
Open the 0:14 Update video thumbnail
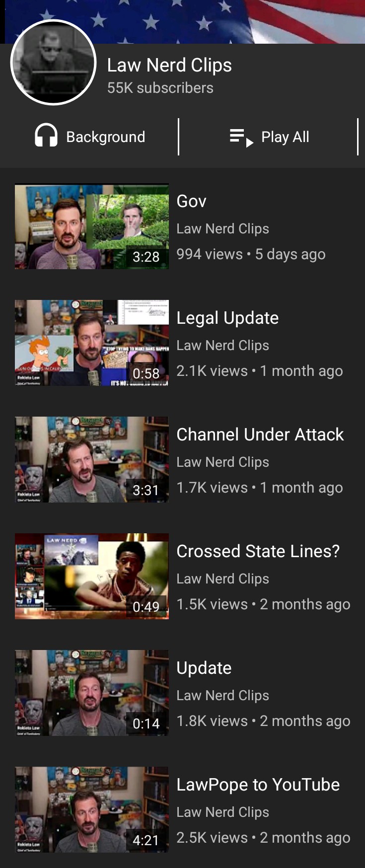point(92,693)
